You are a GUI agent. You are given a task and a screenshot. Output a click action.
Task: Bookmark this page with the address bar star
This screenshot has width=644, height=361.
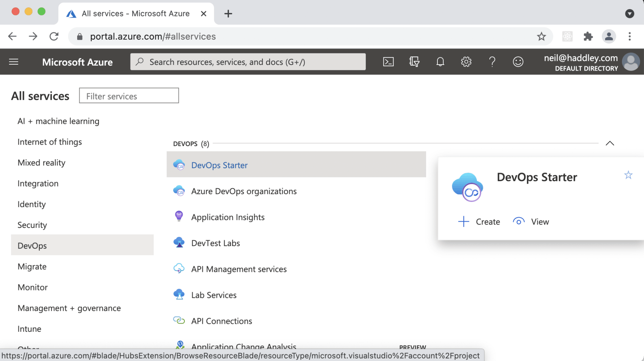(x=541, y=37)
